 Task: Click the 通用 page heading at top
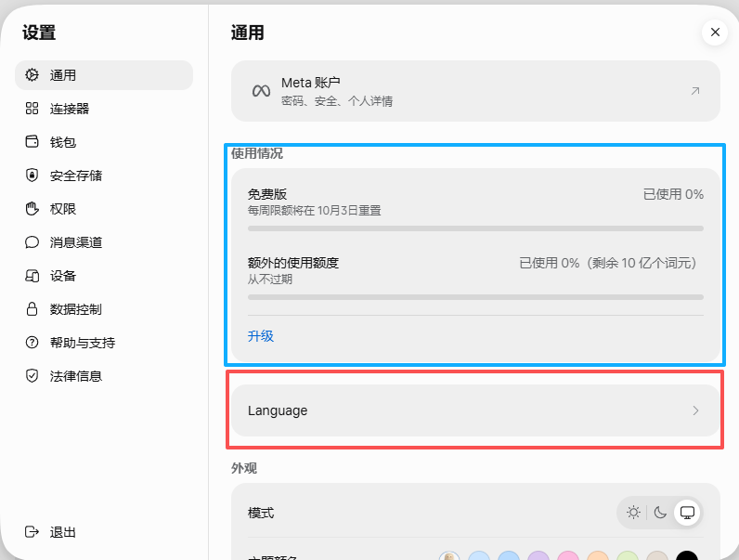point(248,33)
